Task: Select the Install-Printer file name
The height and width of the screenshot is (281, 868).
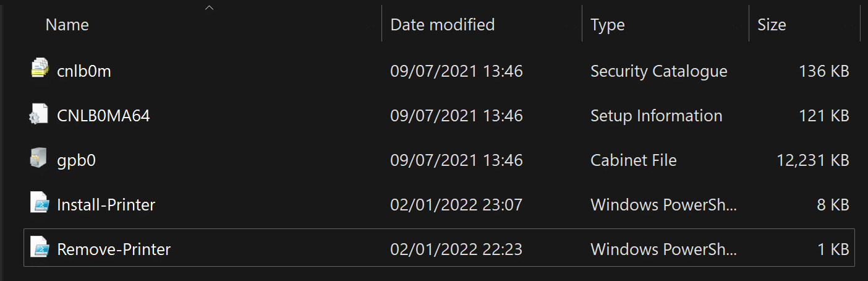Action: tap(106, 205)
